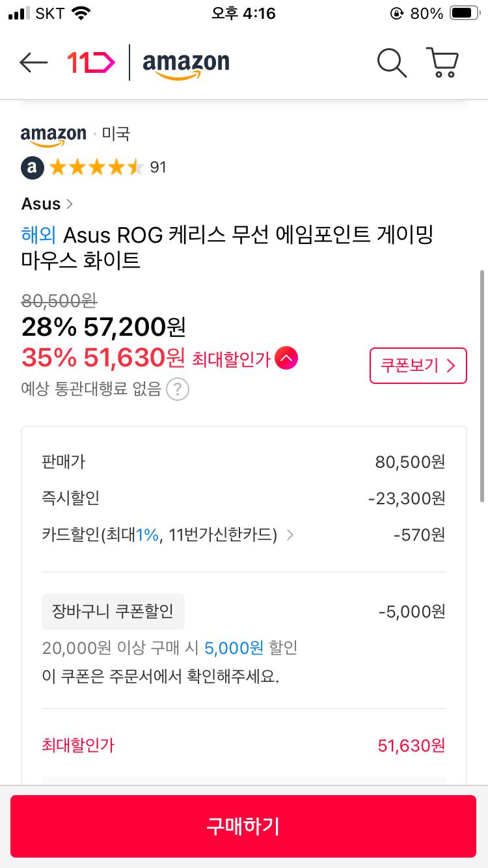Open the shopping cart icon

point(443,62)
